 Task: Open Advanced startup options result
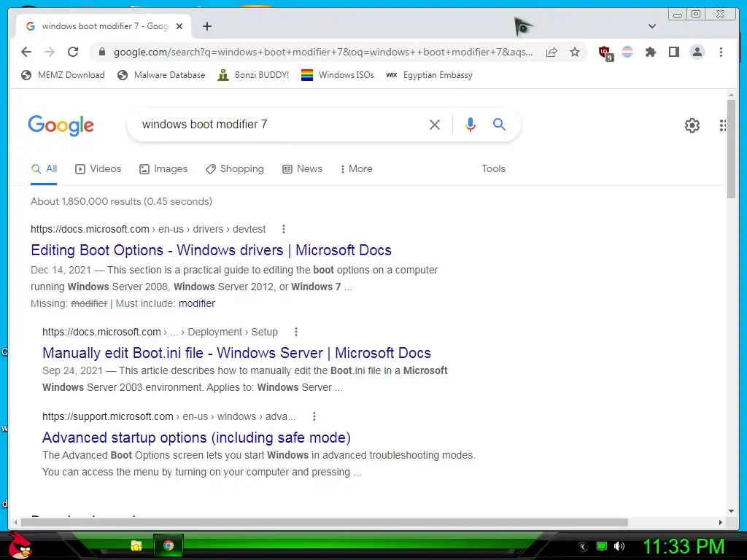[x=196, y=437]
